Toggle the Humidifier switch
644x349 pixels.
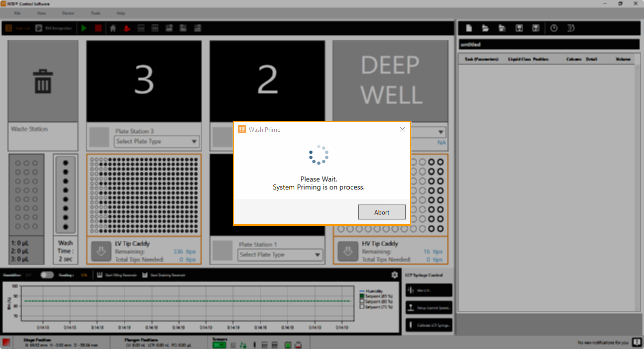point(47,275)
